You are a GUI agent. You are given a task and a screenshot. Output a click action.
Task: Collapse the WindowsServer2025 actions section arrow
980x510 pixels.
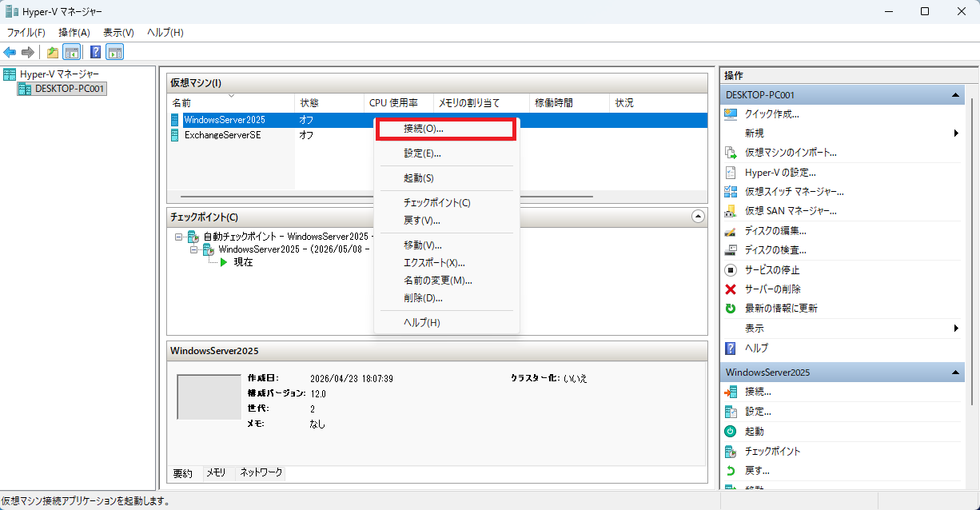tap(955, 373)
